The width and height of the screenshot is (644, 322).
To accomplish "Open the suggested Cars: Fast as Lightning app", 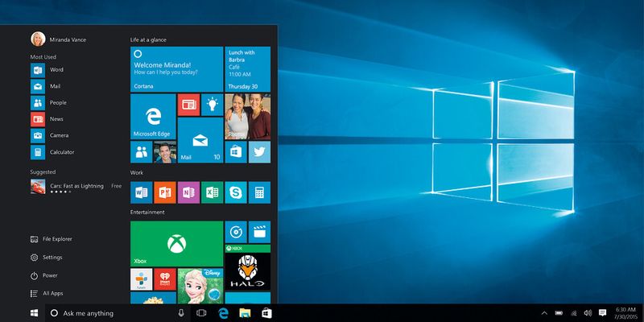I will pyautogui.click(x=76, y=187).
